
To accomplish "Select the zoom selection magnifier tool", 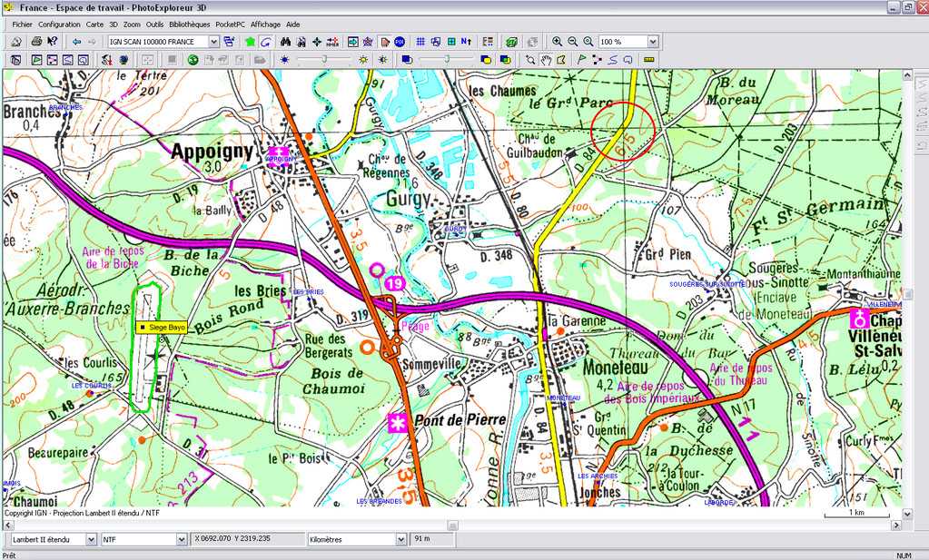I will pos(530,59).
